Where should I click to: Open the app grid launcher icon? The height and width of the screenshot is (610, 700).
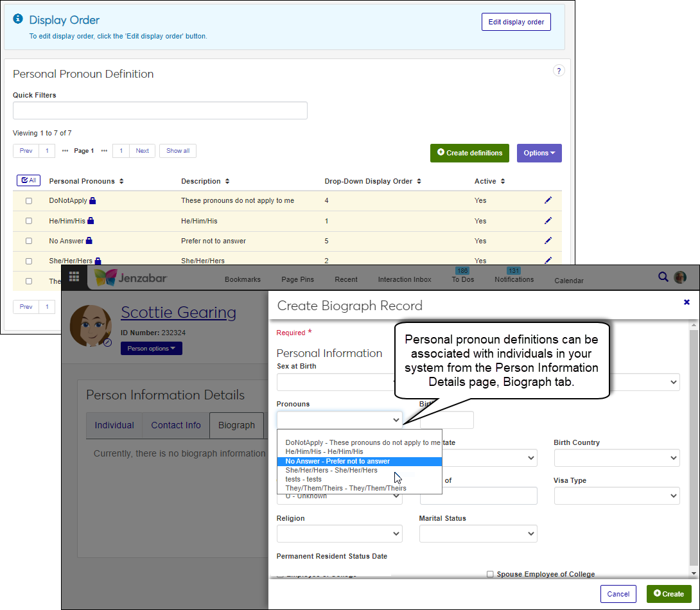(x=74, y=277)
